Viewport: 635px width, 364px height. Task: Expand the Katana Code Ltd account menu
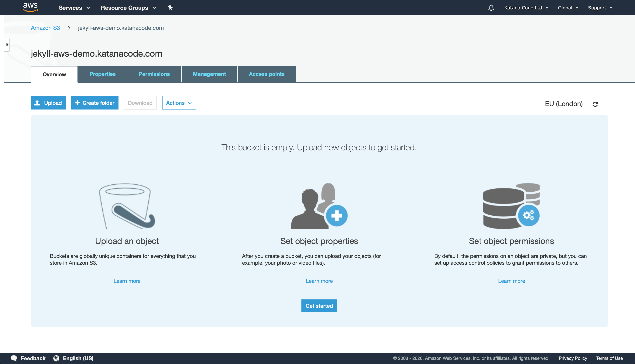click(526, 8)
